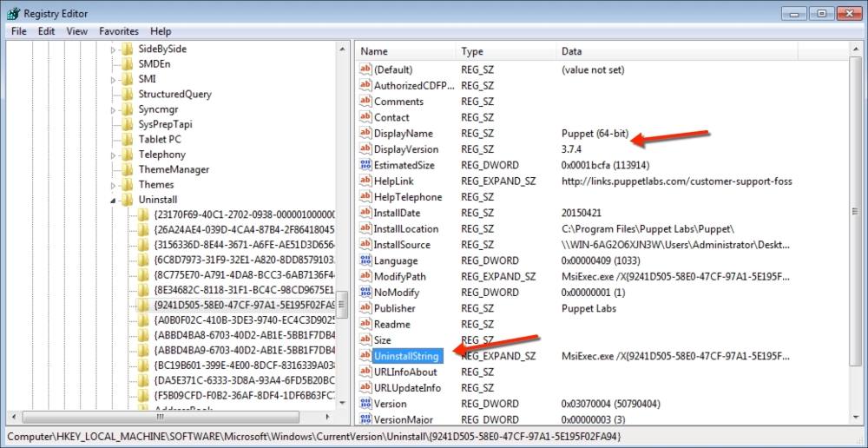Viewport: 868px width, 448px height.
Task: Open the Edit menu
Action: pos(46,31)
